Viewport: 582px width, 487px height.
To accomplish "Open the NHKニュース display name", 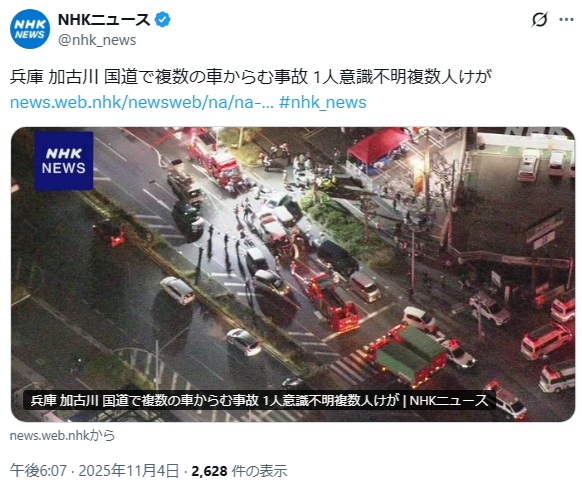I will [104, 20].
